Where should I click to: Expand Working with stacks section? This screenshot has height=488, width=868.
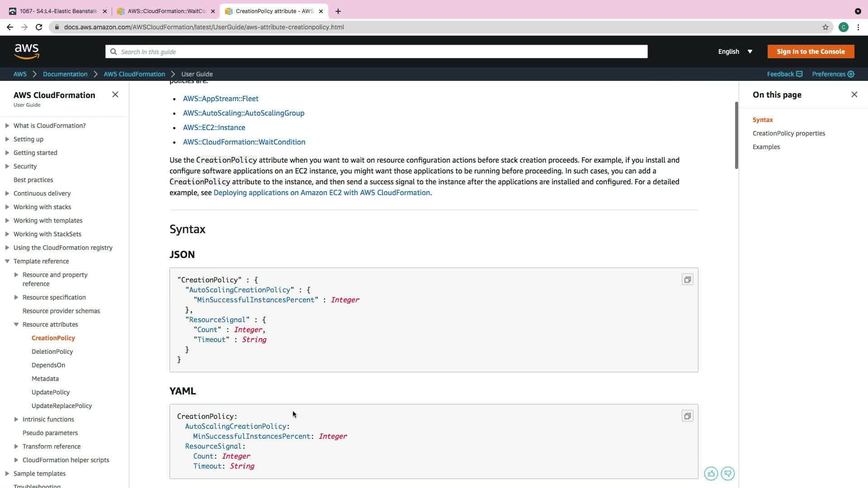tap(7, 207)
